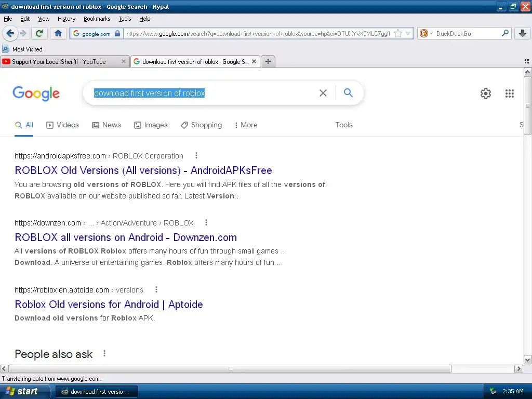Open options for People also ask
The height and width of the screenshot is (399, 532).
[104, 353]
